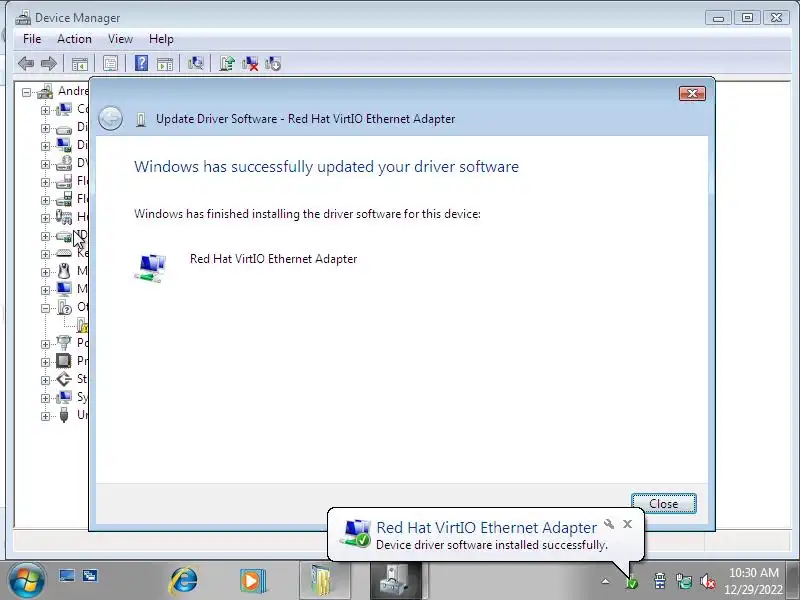Dismiss the Red Hat VirtIO notification balloon

pos(628,524)
